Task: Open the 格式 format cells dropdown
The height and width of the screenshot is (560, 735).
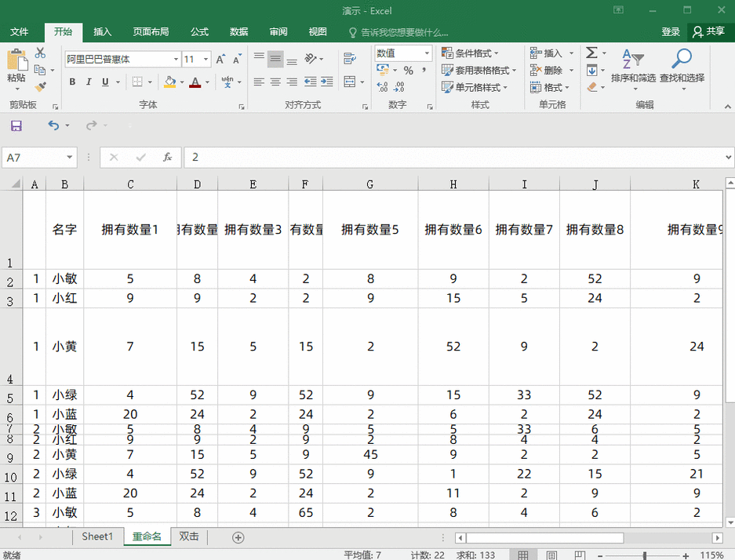Action: (x=549, y=87)
